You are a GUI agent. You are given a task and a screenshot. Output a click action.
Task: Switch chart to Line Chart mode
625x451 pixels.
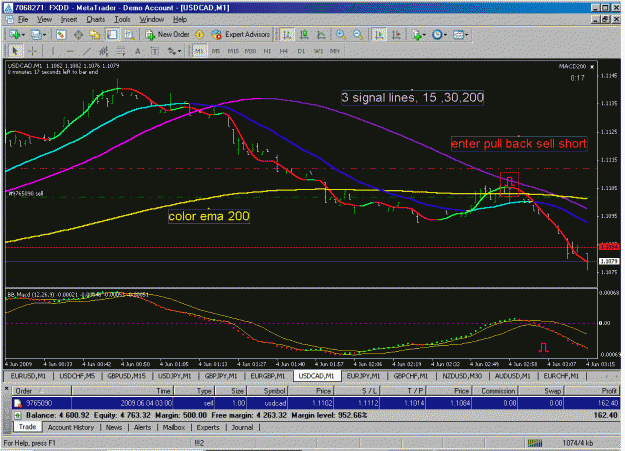(321, 35)
